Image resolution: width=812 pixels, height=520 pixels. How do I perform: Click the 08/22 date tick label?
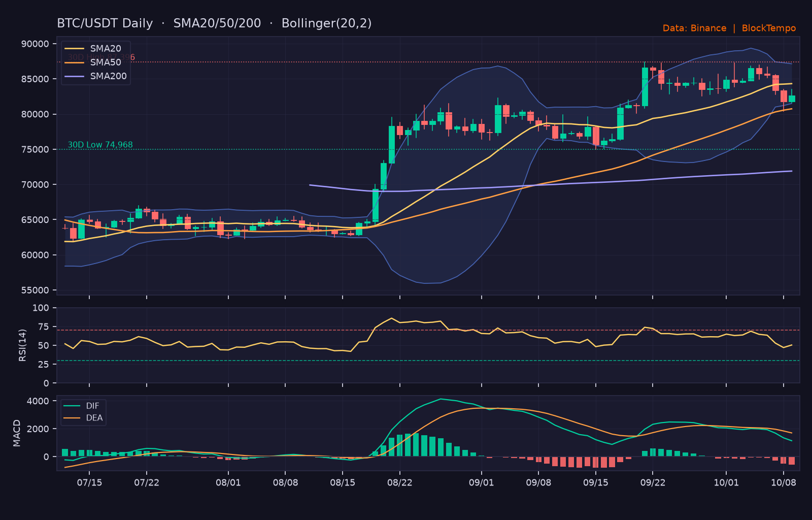click(400, 482)
